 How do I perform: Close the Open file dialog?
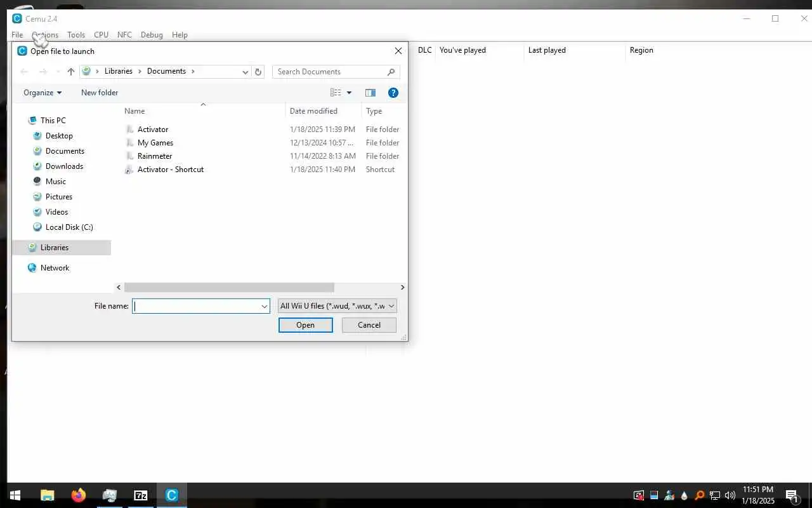pyautogui.click(x=398, y=51)
